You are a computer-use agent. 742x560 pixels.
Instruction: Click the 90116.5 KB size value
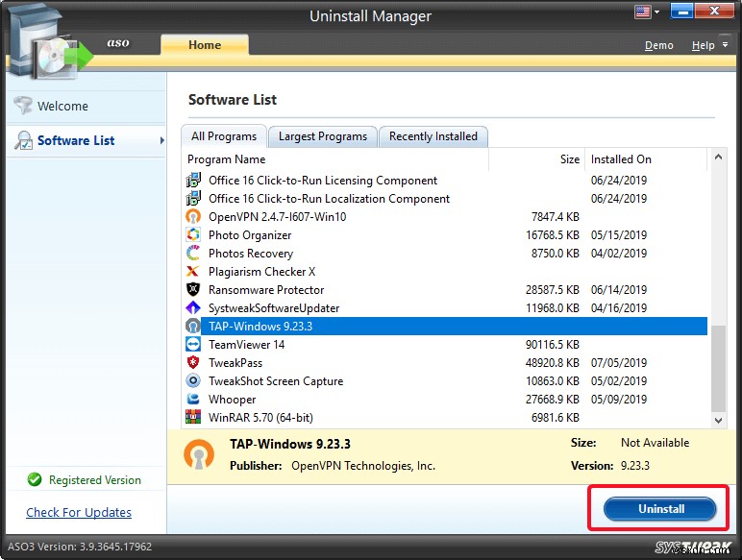coord(553,344)
